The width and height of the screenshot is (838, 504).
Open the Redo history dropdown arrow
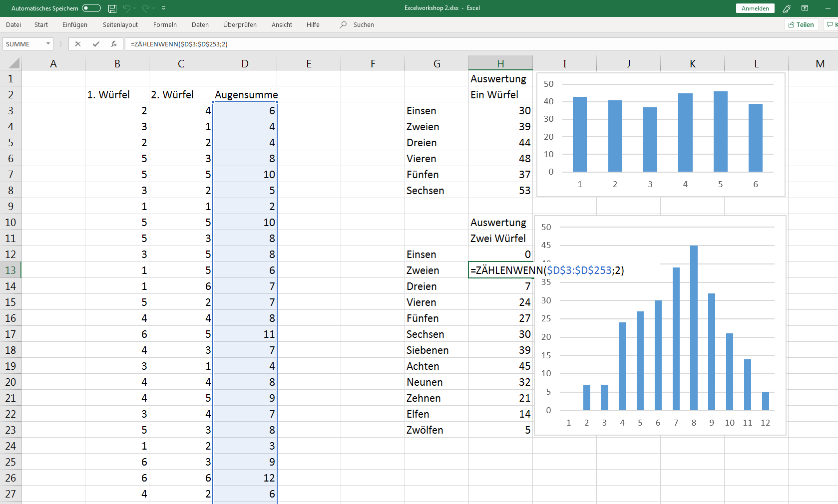coord(154,8)
